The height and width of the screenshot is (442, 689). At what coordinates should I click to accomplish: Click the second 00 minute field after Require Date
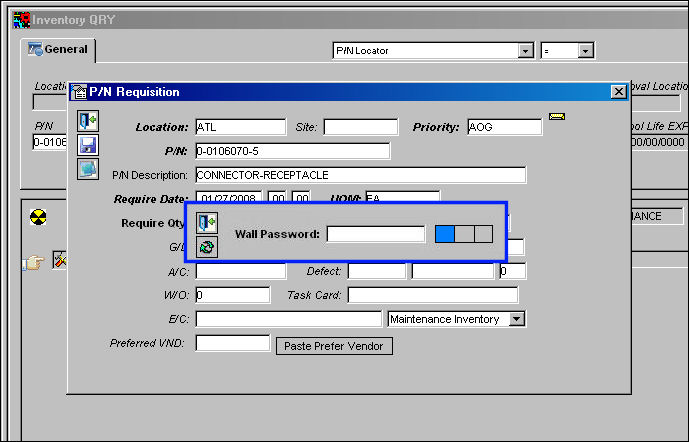[301, 197]
